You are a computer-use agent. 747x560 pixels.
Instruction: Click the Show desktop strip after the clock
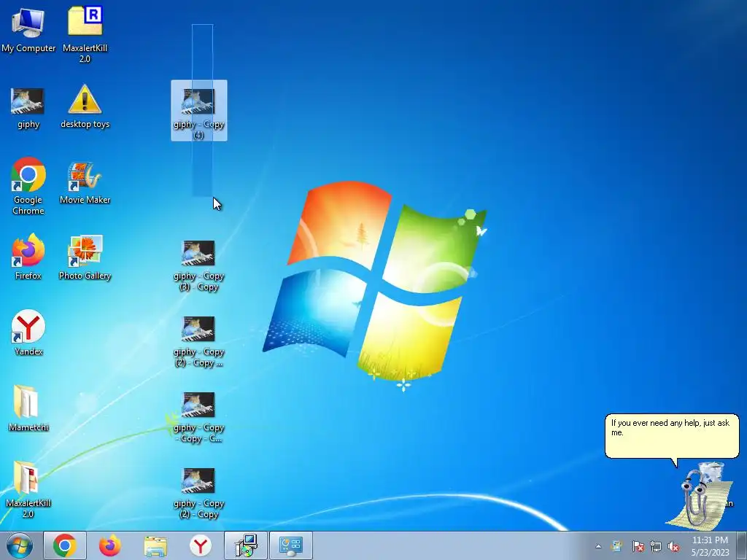click(x=742, y=545)
